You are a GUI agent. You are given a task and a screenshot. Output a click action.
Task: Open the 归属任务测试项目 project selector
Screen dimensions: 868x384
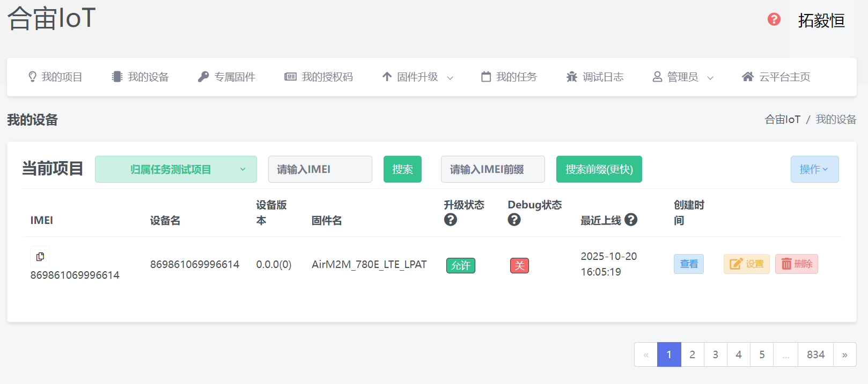[175, 169]
